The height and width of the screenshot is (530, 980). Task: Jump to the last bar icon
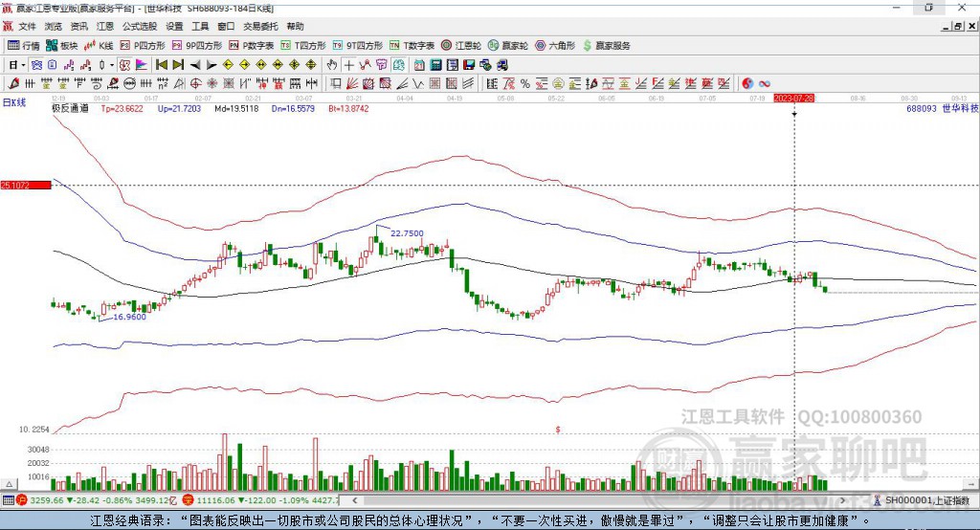(x=178, y=65)
